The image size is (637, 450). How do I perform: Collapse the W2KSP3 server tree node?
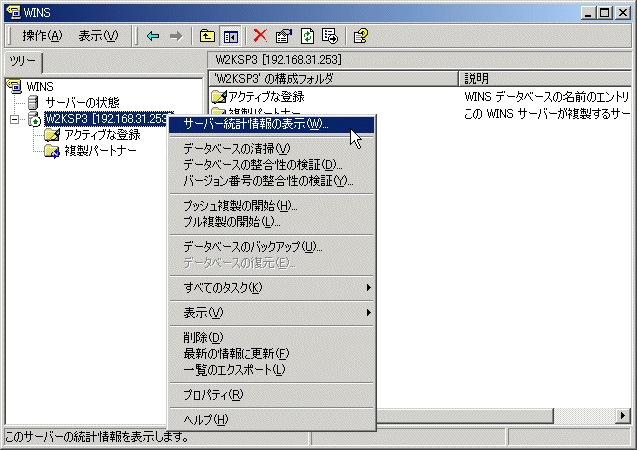click(x=15, y=119)
